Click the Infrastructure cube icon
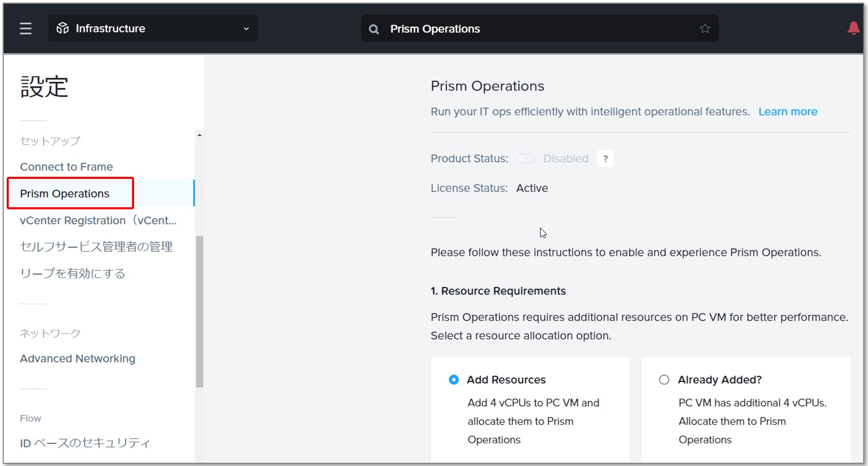The height and width of the screenshot is (466, 868). tap(63, 28)
